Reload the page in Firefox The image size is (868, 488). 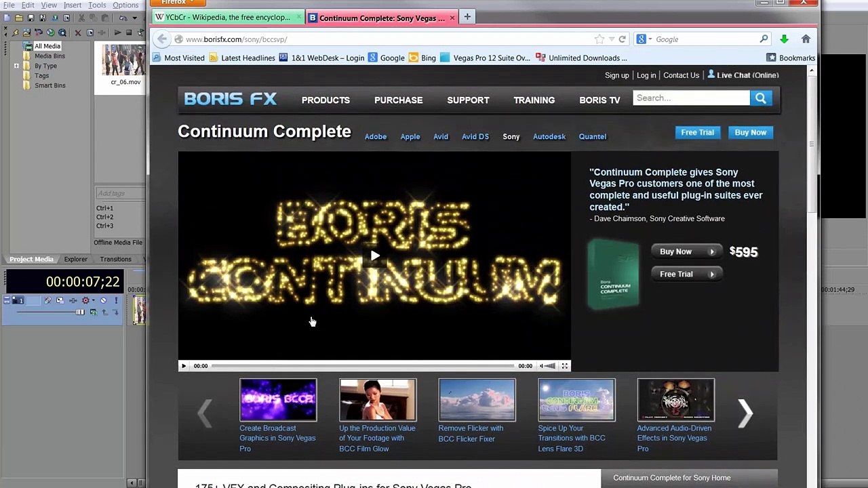point(622,39)
